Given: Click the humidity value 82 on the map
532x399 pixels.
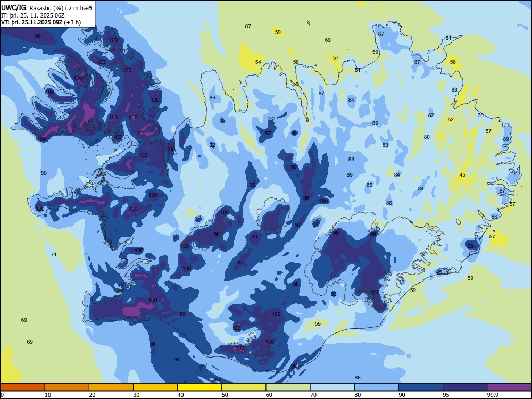Looking at the screenshot, I should (x=431, y=115).
